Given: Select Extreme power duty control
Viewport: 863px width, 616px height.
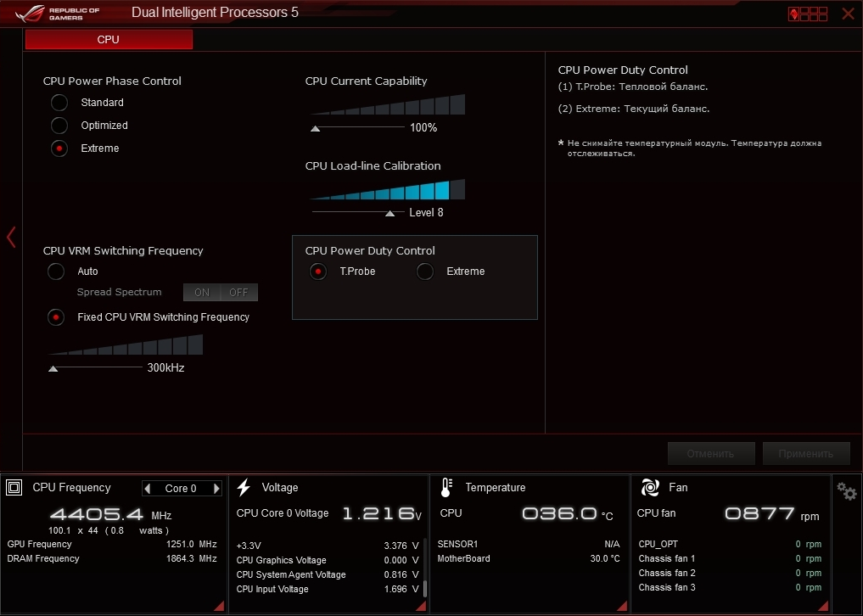Looking at the screenshot, I should click(x=425, y=272).
